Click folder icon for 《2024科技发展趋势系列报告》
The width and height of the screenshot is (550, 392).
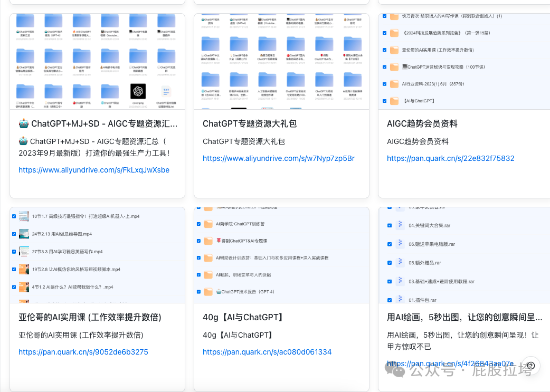click(394, 33)
